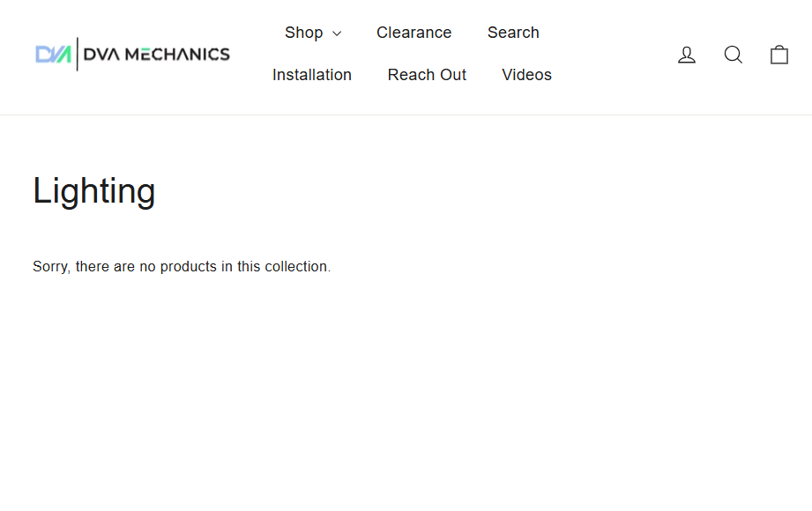
Task: Click the word collection in the message
Action: 296,267
